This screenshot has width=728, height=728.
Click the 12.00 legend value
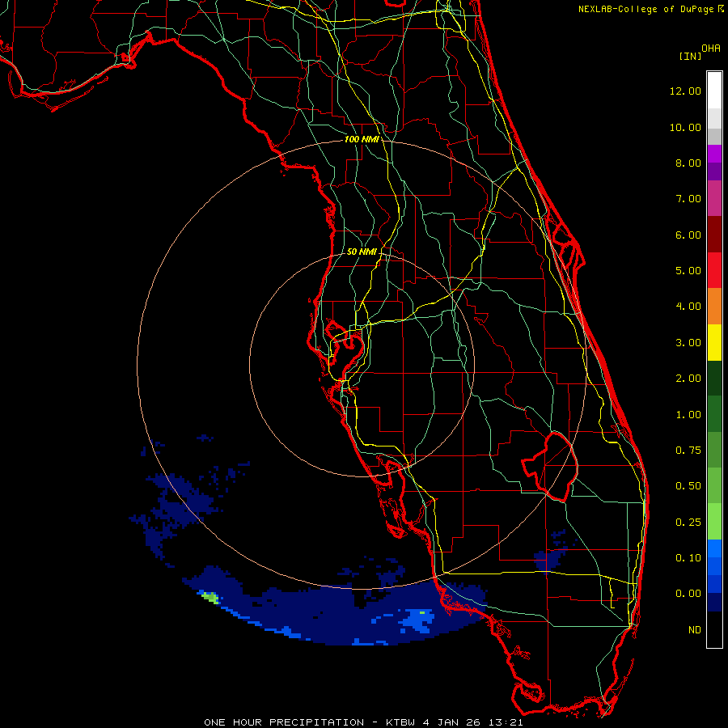[685, 91]
